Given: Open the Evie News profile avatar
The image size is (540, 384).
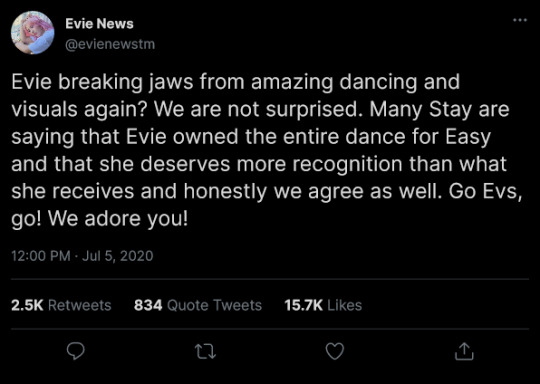Looking at the screenshot, I should point(33,33).
